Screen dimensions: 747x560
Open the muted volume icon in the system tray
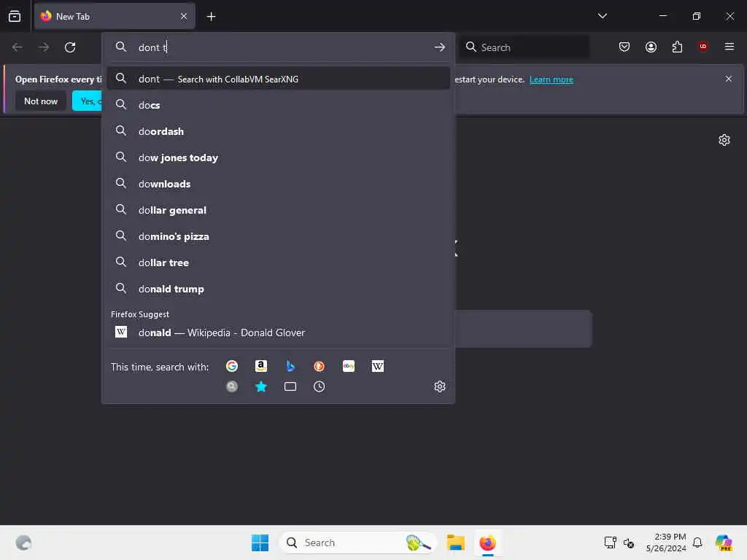tap(628, 542)
